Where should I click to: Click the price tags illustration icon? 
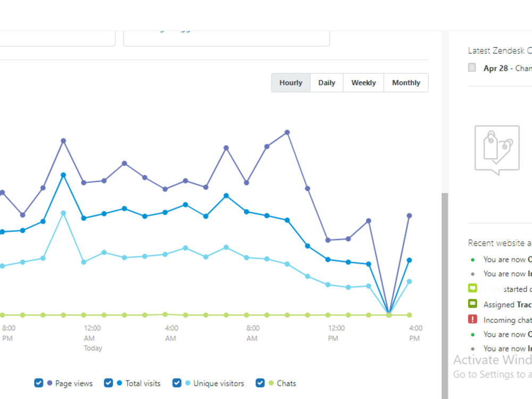tap(497, 150)
